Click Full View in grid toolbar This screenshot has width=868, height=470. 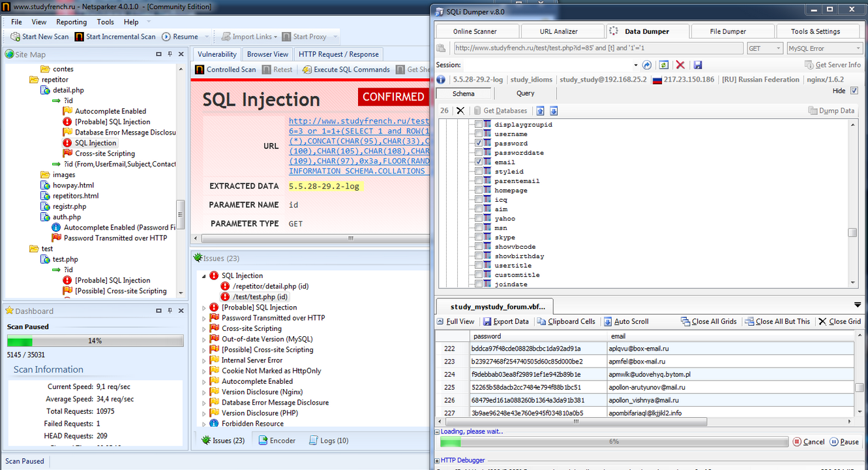point(455,321)
